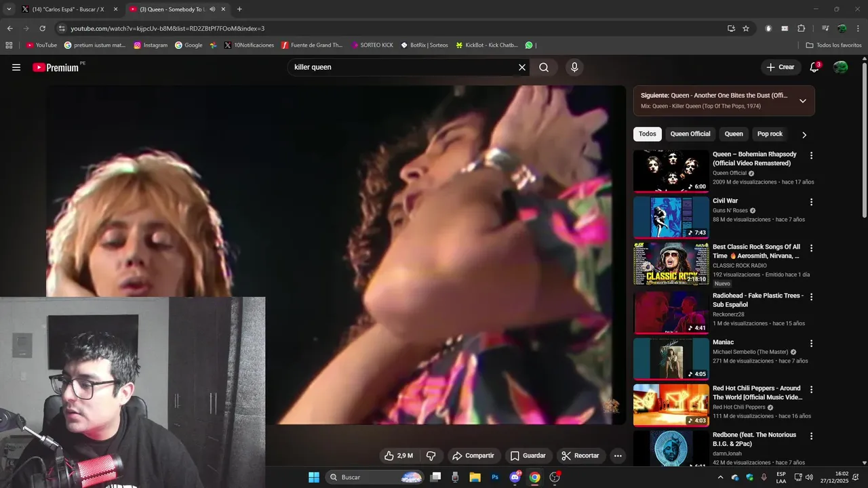The height and width of the screenshot is (488, 868).
Task: Open options for Best Classic Rock Songs
Action: tap(811, 248)
